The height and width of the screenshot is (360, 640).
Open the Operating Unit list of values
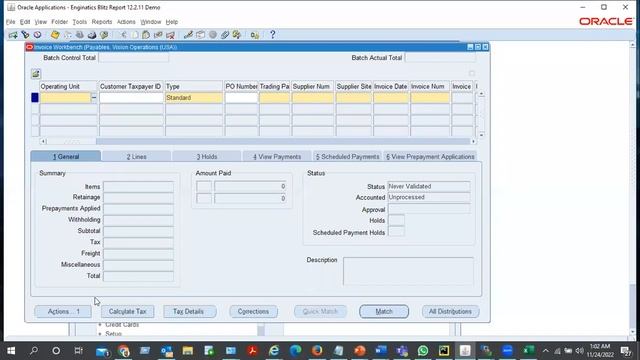tap(94, 98)
